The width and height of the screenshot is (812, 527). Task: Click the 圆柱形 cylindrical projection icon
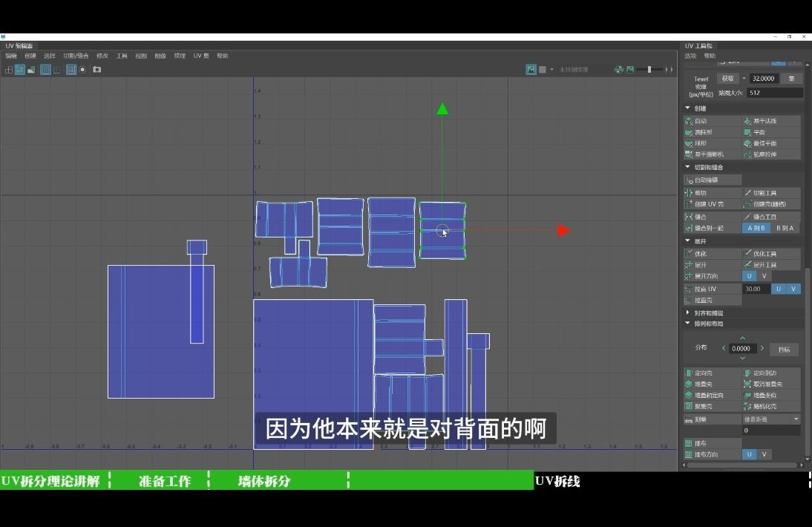pos(705,132)
